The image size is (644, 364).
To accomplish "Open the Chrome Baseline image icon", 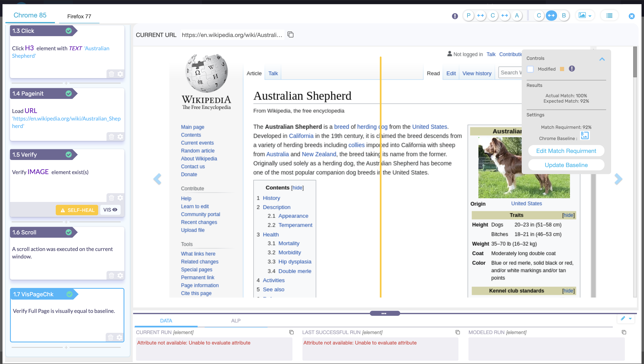I will (585, 136).
